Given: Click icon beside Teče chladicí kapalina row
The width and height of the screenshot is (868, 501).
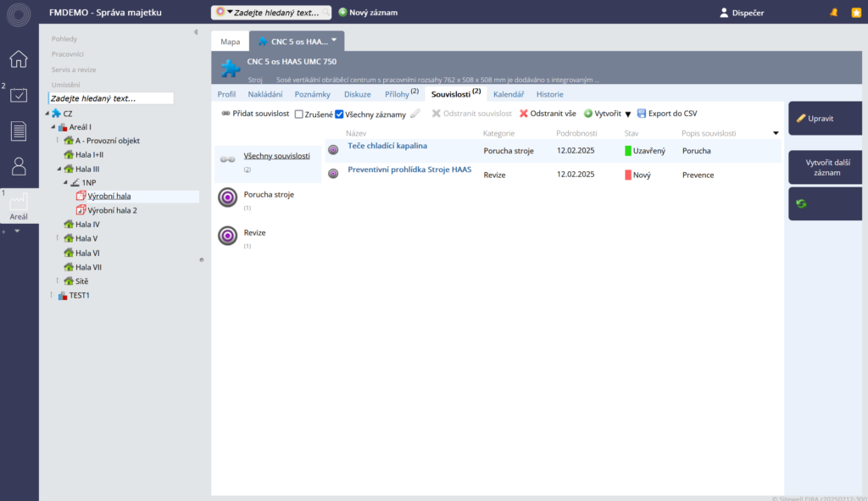Looking at the screenshot, I should [333, 149].
